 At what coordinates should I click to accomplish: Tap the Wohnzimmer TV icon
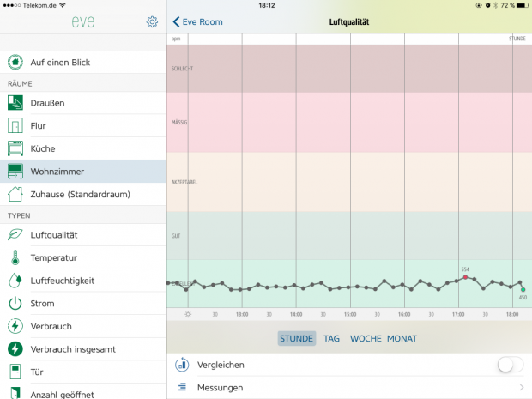(15, 172)
